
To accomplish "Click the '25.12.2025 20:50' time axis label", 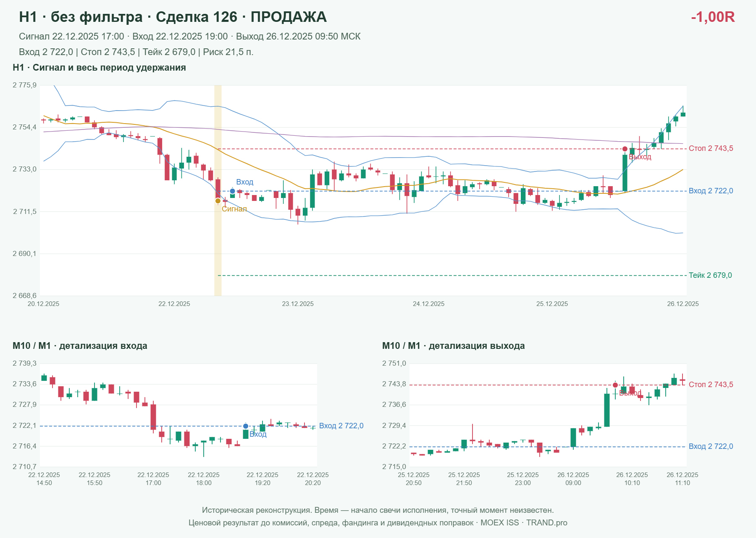I will [x=414, y=479].
